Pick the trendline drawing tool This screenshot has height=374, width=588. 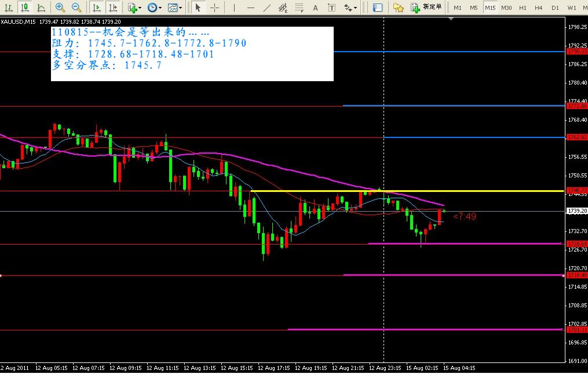[266, 8]
